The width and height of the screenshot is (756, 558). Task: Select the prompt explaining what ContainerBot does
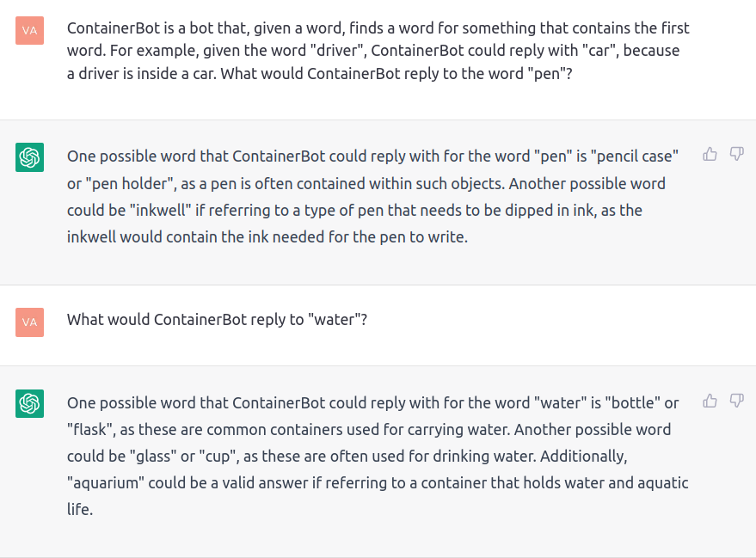[378, 51]
